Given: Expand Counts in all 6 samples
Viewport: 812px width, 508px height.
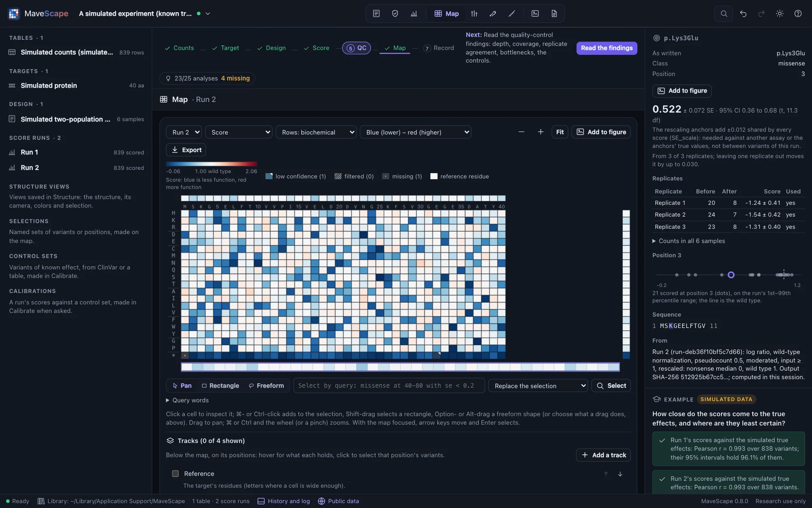Looking at the screenshot, I should pos(689,241).
